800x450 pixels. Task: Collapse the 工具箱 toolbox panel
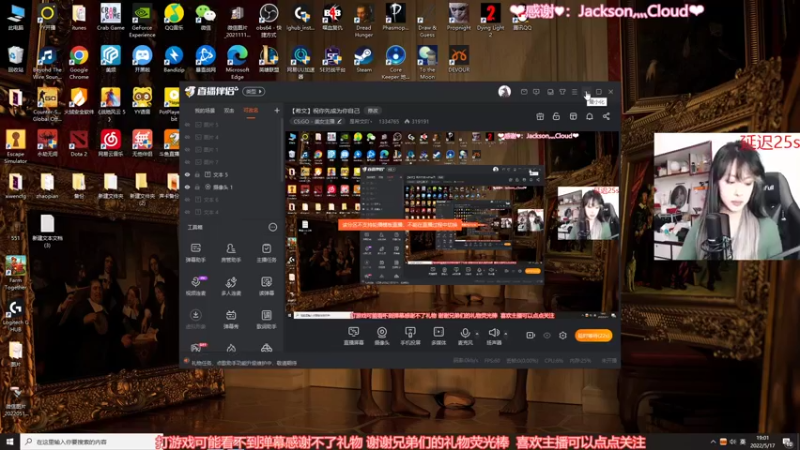(x=273, y=227)
